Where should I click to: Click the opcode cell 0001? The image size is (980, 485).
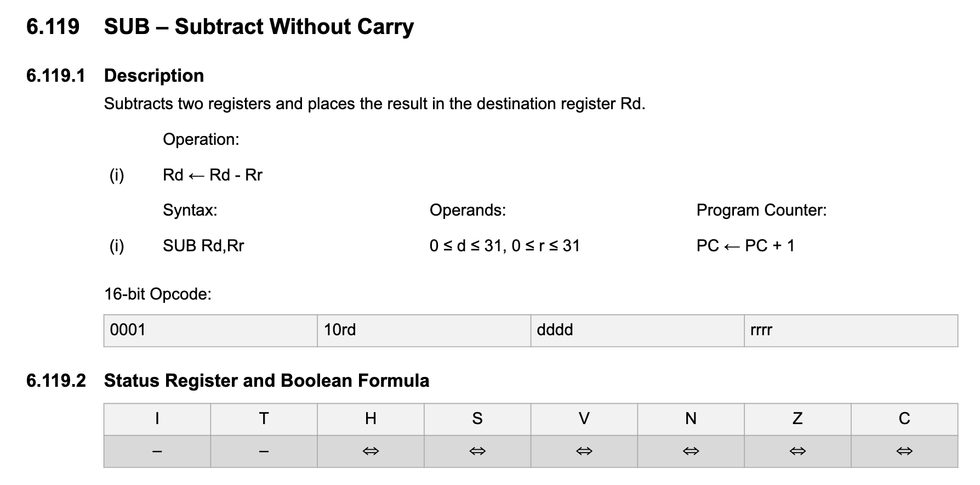(210, 330)
